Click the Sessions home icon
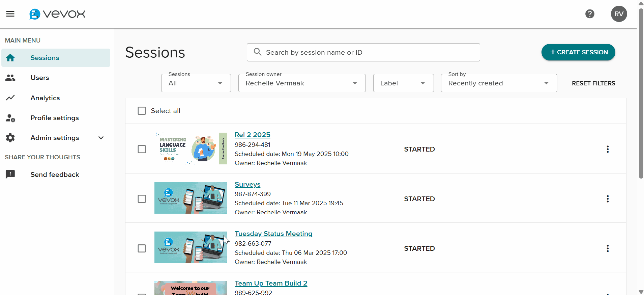 (x=10, y=58)
